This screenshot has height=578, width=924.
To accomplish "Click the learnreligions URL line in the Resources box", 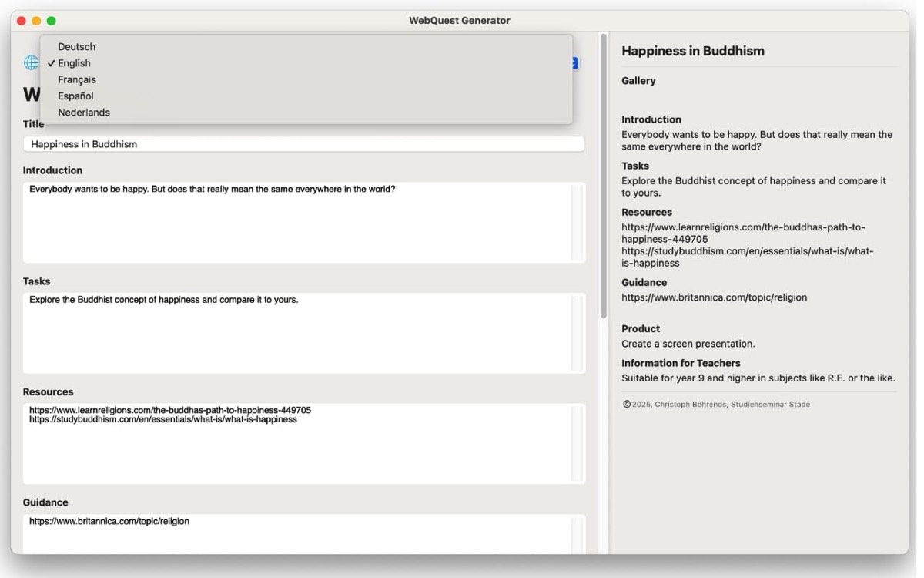I will pyautogui.click(x=170, y=411).
